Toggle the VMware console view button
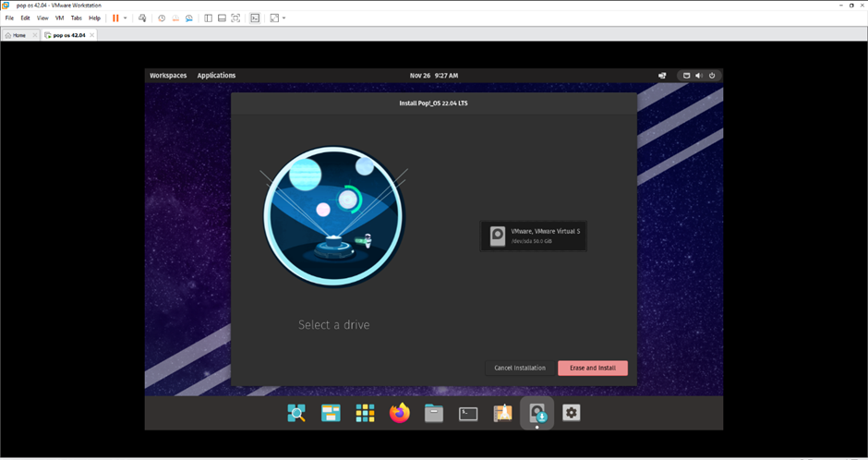This screenshot has width=868, height=460. [255, 18]
